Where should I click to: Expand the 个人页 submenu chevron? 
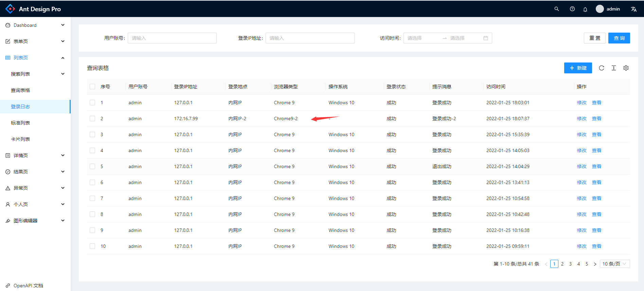[x=63, y=204]
